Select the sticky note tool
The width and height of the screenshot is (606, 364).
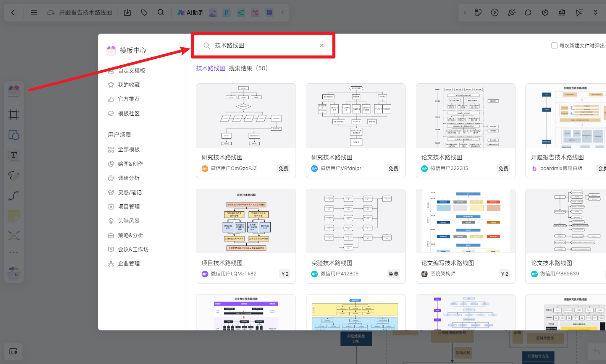[x=14, y=215]
